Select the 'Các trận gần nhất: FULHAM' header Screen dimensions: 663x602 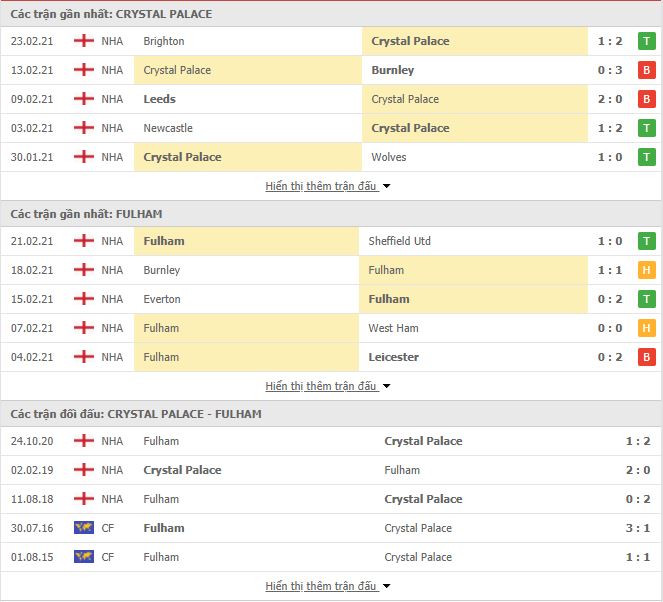tap(86, 214)
